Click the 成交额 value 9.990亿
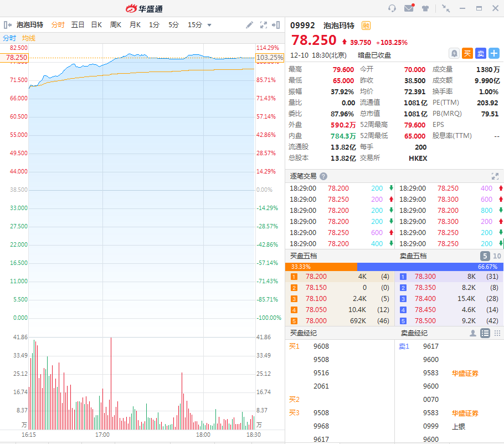The width and height of the screenshot is (504, 444). pyautogui.click(x=487, y=81)
